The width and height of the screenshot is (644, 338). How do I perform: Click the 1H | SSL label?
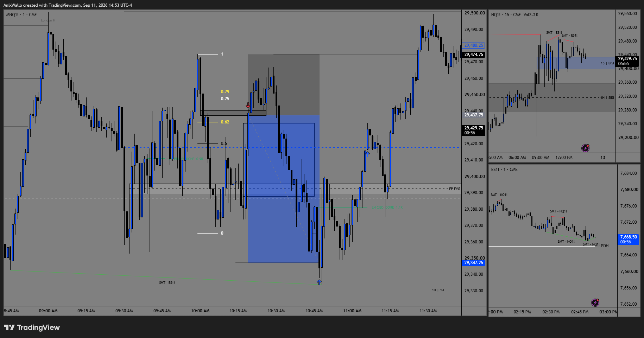click(438, 290)
